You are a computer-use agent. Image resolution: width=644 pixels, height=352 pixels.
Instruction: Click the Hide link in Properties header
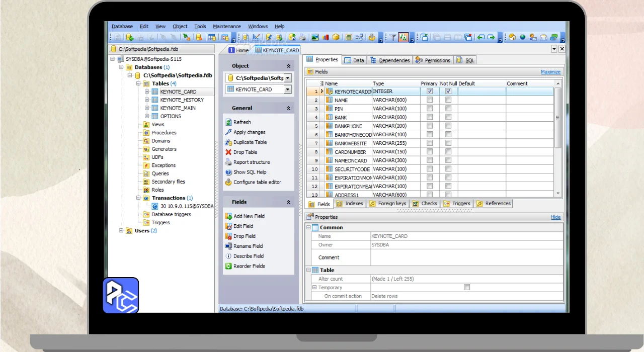[555, 217]
